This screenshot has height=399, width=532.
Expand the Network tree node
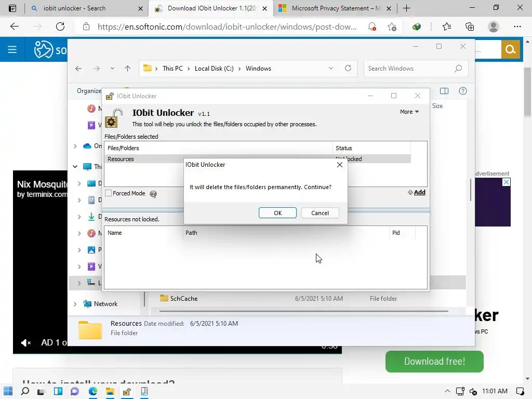pyautogui.click(x=75, y=304)
